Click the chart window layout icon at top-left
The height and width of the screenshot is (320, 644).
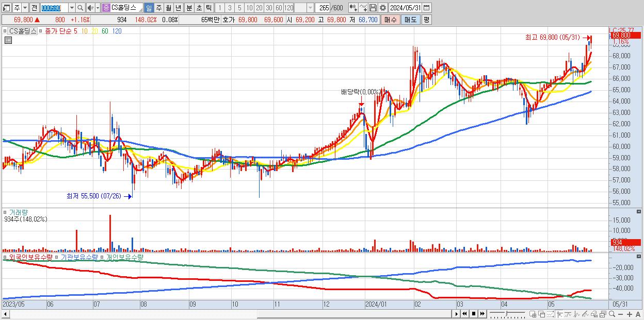click(6, 8)
